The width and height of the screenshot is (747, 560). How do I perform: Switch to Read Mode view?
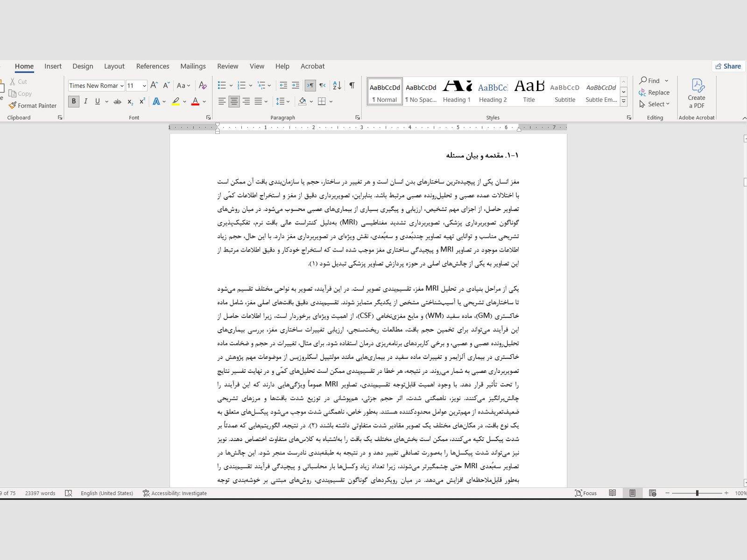613,493
